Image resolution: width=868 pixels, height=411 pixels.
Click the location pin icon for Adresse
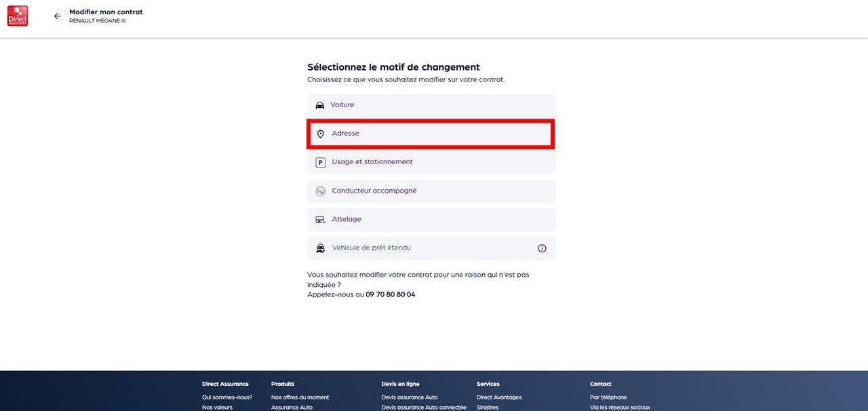321,134
